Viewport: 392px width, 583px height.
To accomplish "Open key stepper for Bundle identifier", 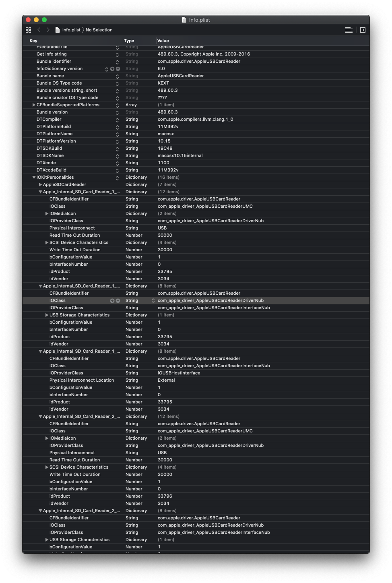I will [x=117, y=62].
